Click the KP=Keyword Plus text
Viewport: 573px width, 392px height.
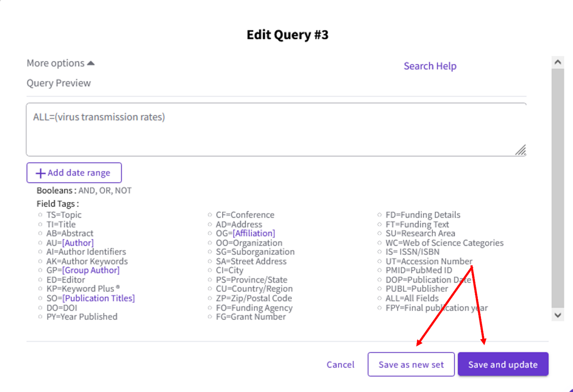click(x=83, y=289)
